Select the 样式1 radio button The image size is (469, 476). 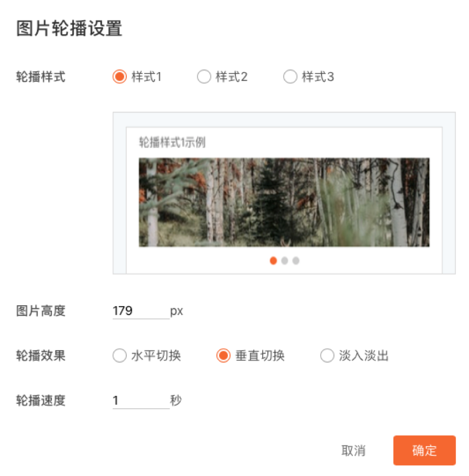coord(119,76)
